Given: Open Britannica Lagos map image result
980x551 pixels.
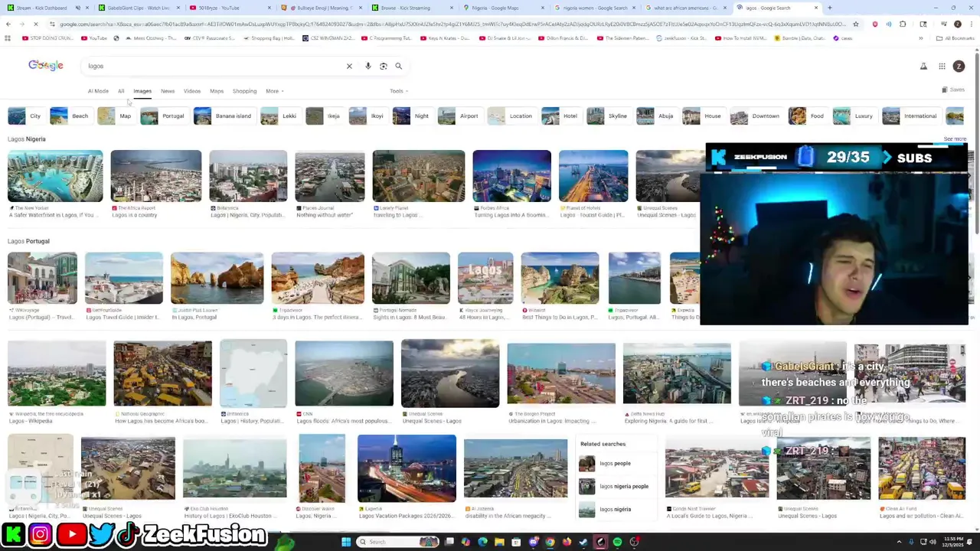Looking at the screenshot, I should click(x=253, y=373).
